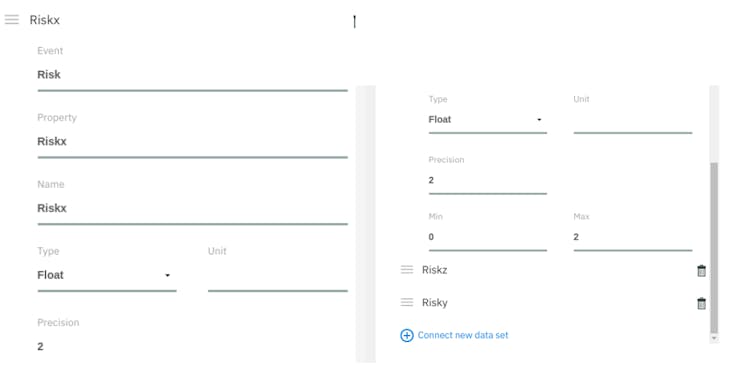The height and width of the screenshot is (371, 740).
Task: Click the right panel Precision field
Action: point(488,180)
